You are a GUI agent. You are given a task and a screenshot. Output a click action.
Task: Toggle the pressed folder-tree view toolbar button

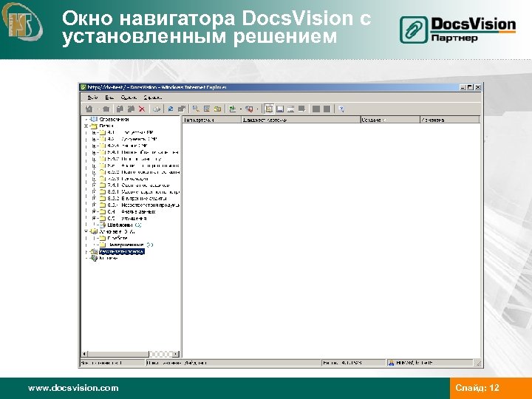pyautogui.click(x=269, y=109)
